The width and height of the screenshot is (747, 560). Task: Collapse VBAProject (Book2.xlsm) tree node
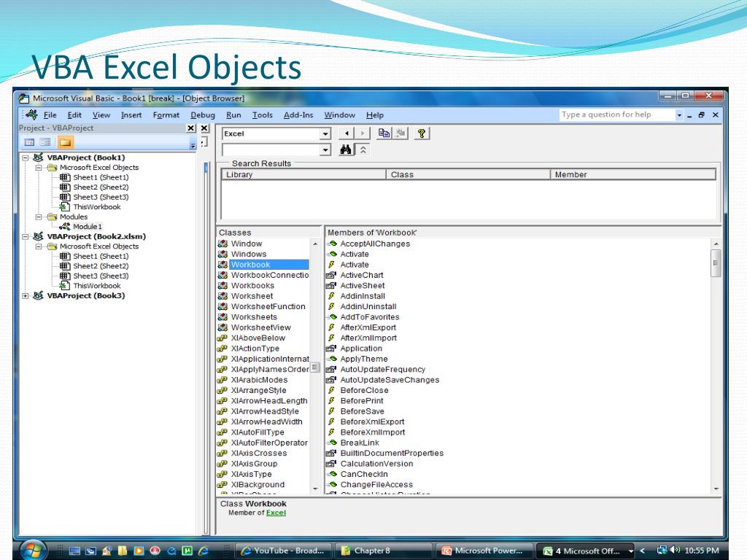click(x=26, y=237)
